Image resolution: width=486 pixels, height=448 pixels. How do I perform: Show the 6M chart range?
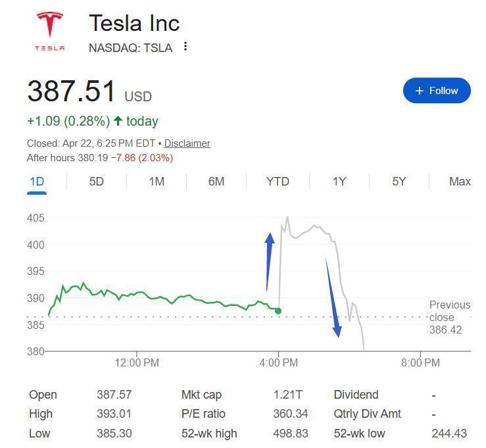tap(216, 182)
